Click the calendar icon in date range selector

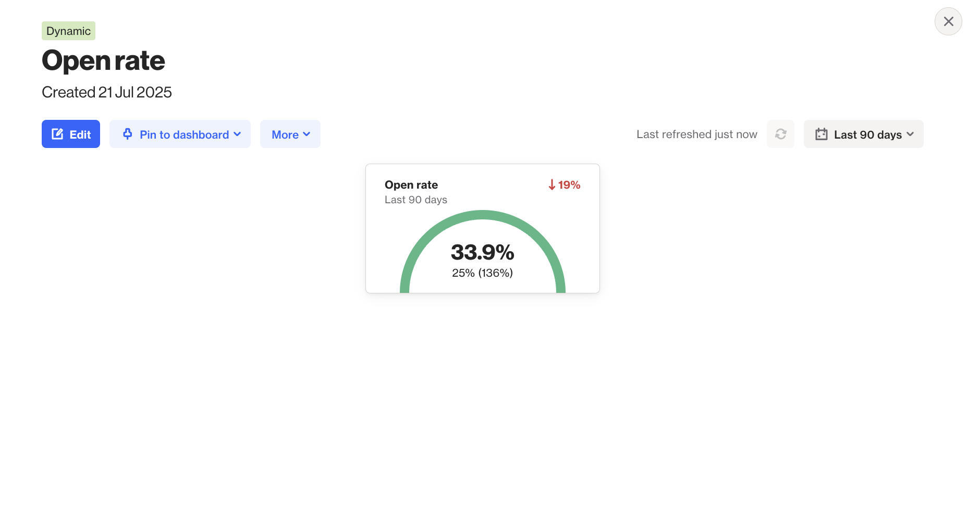tap(821, 134)
